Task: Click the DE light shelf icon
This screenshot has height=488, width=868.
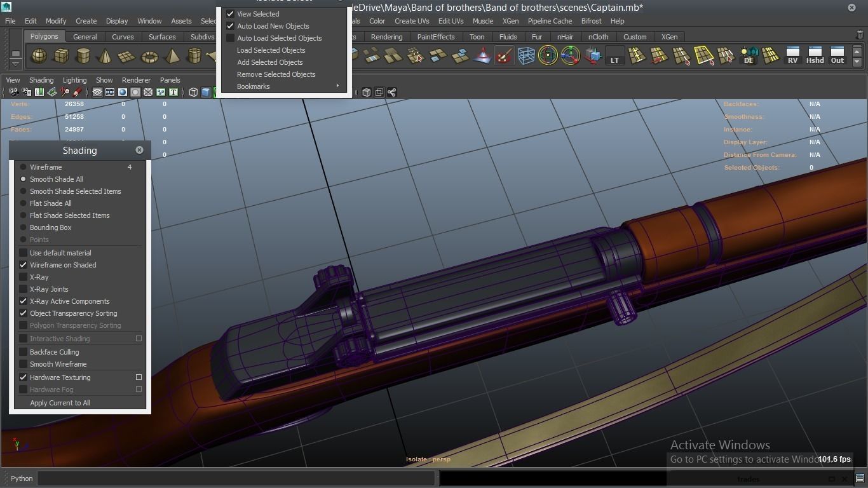Action: 749,57
